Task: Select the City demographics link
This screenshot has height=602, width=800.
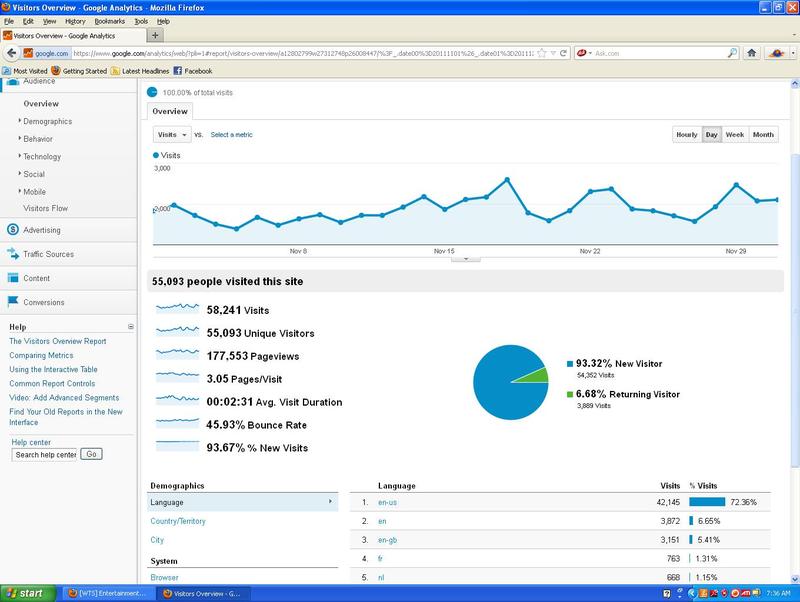Action: [157, 540]
